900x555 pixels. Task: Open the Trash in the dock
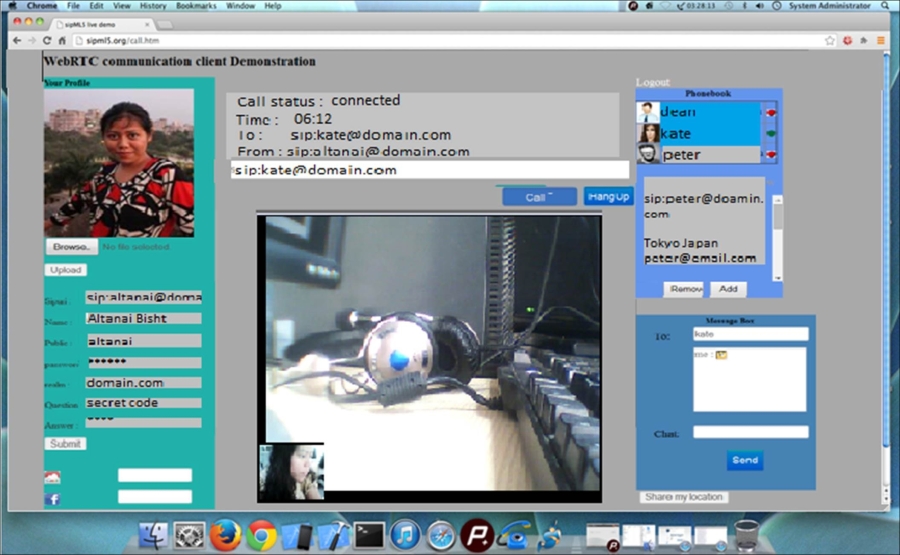click(x=746, y=535)
